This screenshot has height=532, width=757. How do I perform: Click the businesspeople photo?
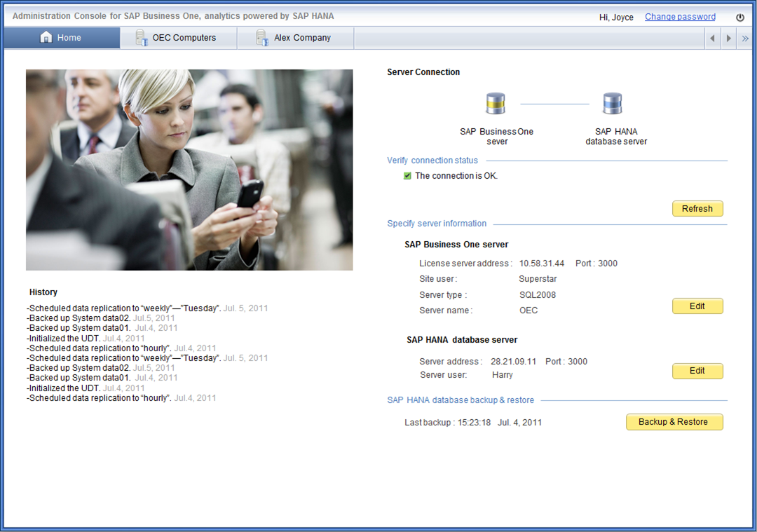189,170
